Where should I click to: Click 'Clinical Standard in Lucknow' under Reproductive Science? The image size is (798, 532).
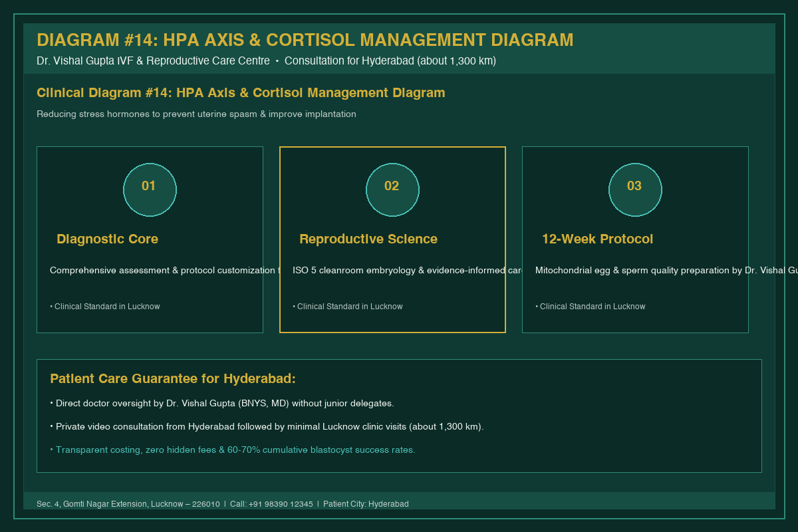348,307
